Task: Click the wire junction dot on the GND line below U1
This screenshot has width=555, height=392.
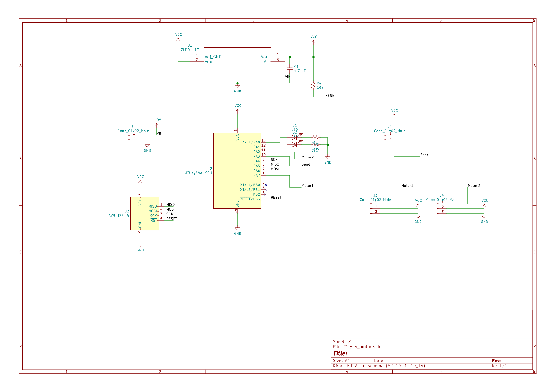Action: (x=237, y=83)
